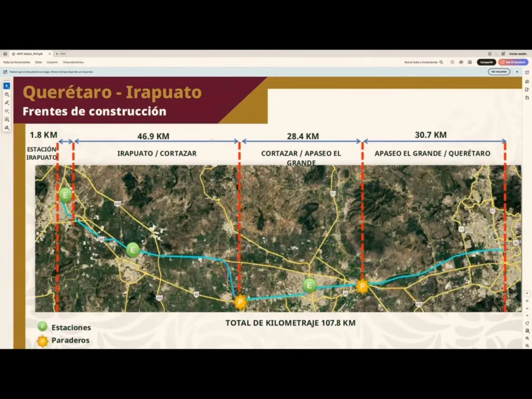532x399 pixels.
Task: Dismiss the summary suggestion banner
Action: 516,71
